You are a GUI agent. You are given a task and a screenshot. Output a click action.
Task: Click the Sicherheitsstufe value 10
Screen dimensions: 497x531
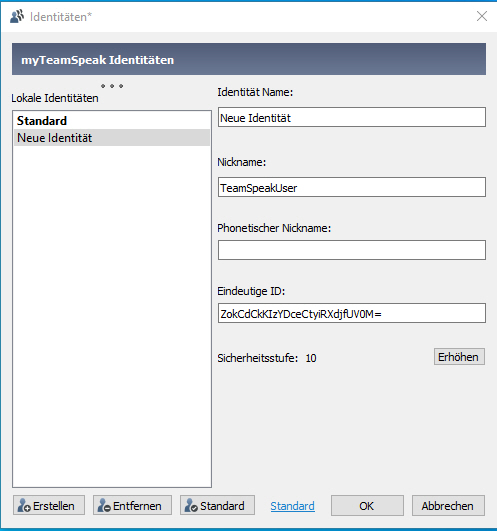point(311,358)
